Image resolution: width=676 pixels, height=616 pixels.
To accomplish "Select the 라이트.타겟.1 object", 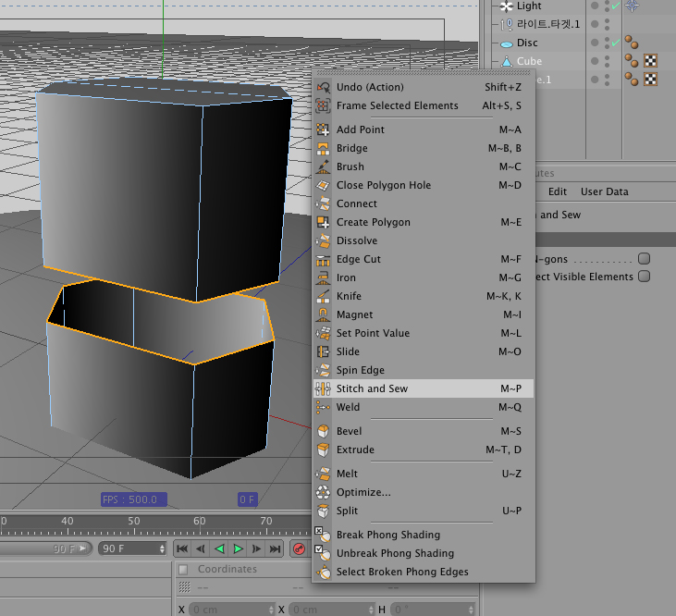I will (x=548, y=24).
